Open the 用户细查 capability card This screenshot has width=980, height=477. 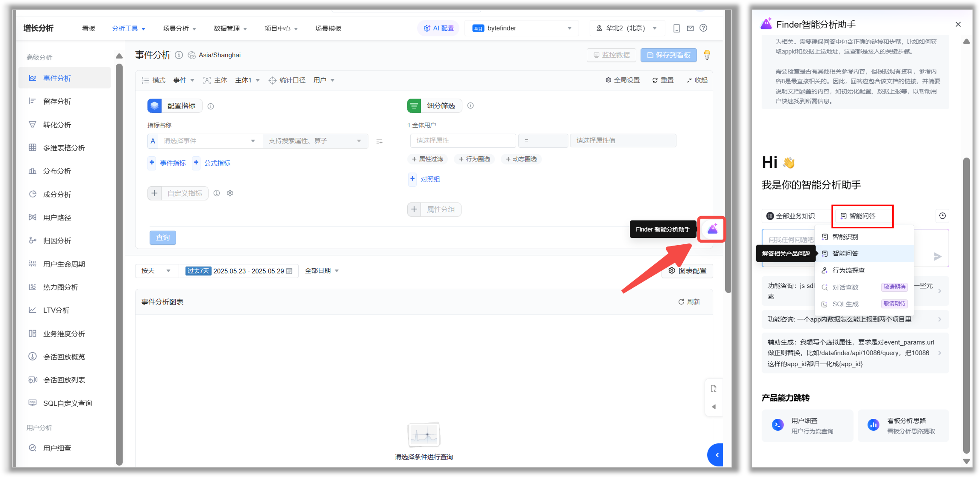click(807, 426)
